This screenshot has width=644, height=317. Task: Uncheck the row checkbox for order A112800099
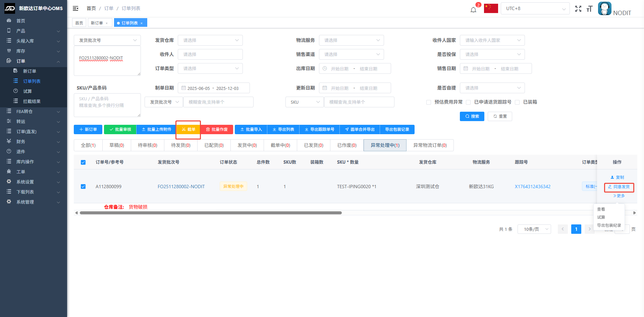coord(83,187)
